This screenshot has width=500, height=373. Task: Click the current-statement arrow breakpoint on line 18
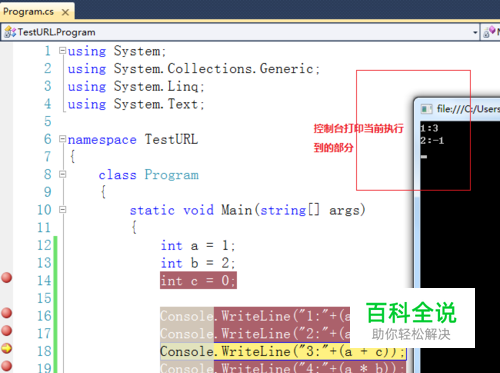pos(7,349)
